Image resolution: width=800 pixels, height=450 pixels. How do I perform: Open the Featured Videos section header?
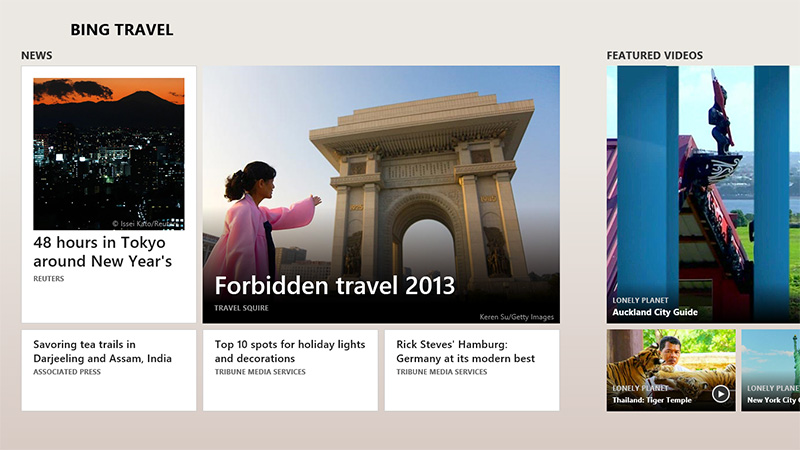coord(654,56)
